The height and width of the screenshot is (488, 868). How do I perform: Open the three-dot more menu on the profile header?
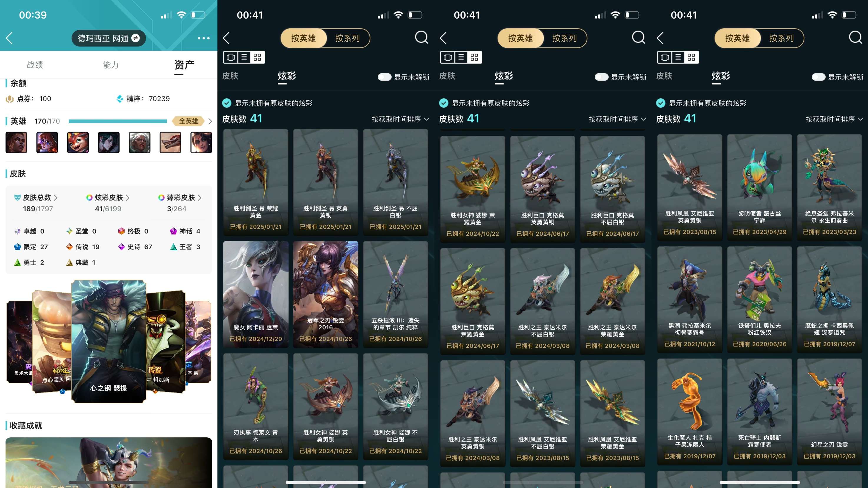tap(203, 38)
